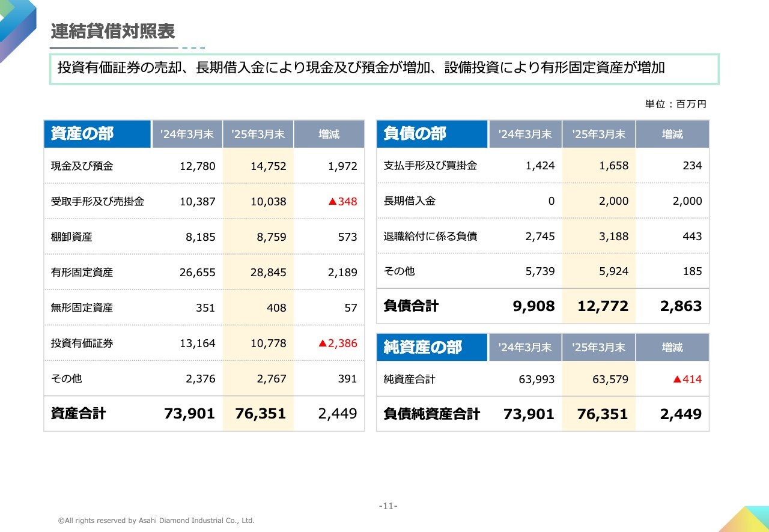Click the change value 573
The height and width of the screenshot is (532, 769).
pos(347,237)
